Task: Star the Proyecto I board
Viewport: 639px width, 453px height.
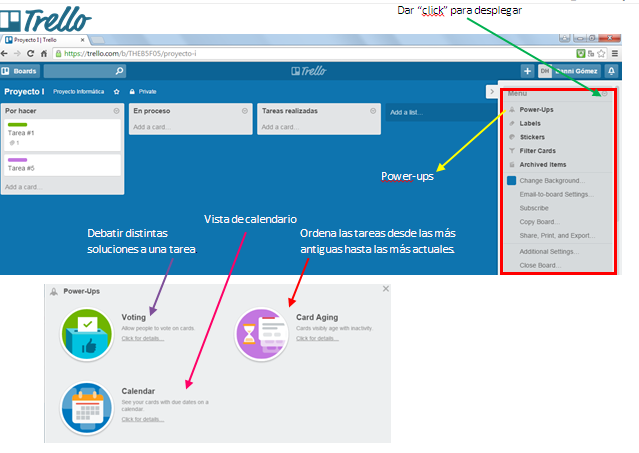Action: coord(117,92)
